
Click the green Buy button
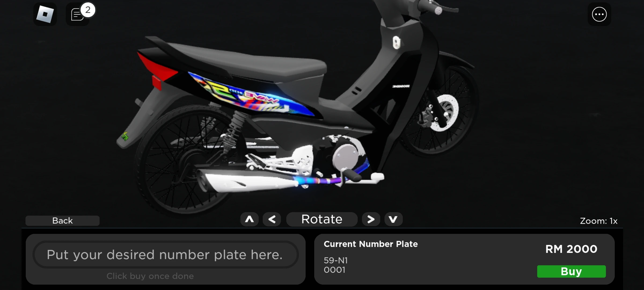[571, 271]
